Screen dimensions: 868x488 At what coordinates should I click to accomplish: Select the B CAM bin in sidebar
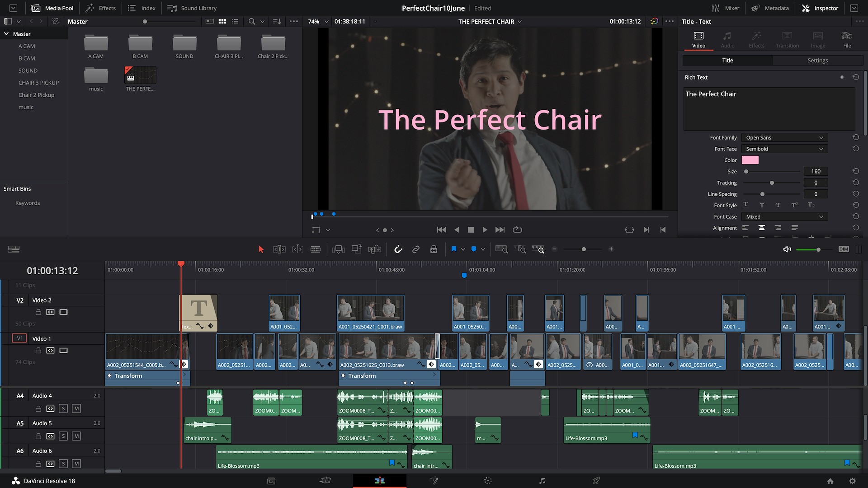[x=27, y=58]
